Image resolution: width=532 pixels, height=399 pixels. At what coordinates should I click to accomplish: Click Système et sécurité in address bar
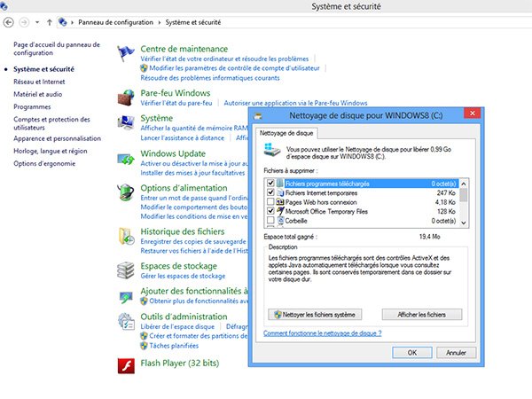tap(193, 22)
